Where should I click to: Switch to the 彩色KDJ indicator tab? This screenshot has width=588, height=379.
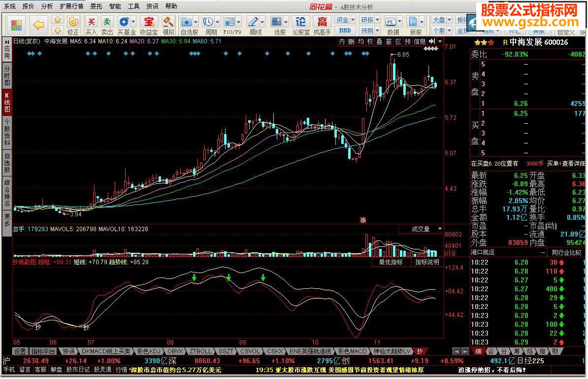149,351
